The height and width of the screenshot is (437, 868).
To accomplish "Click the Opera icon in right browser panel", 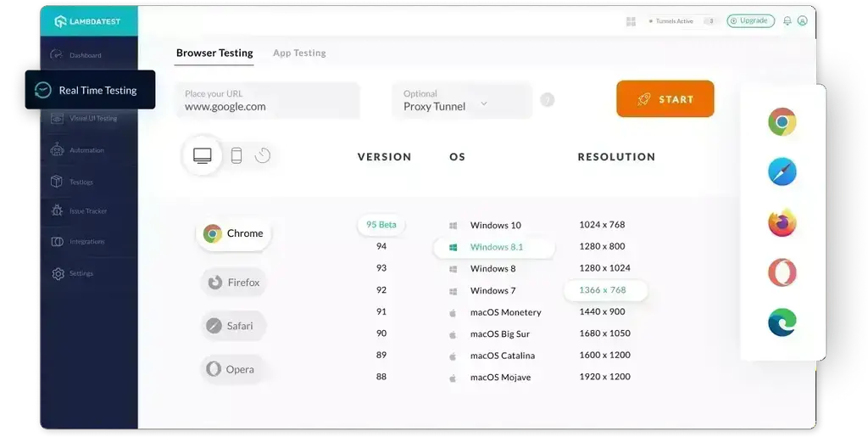I will [782, 273].
